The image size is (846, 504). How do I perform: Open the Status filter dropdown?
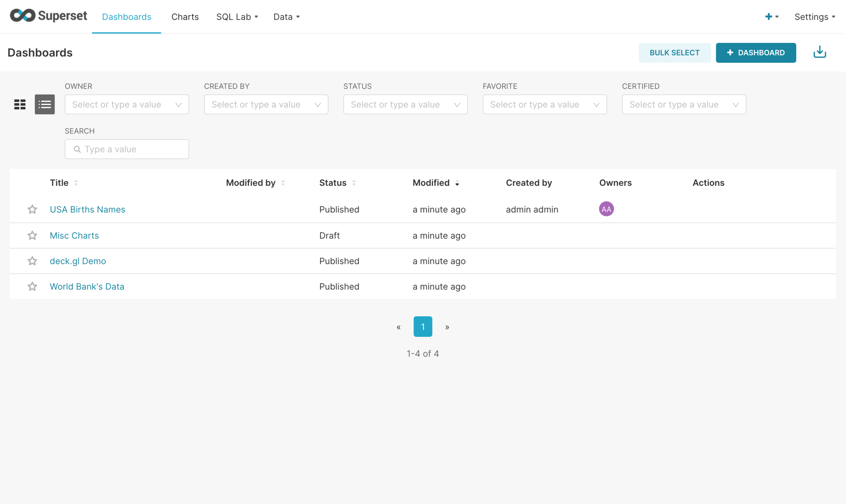click(x=405, y=104)
